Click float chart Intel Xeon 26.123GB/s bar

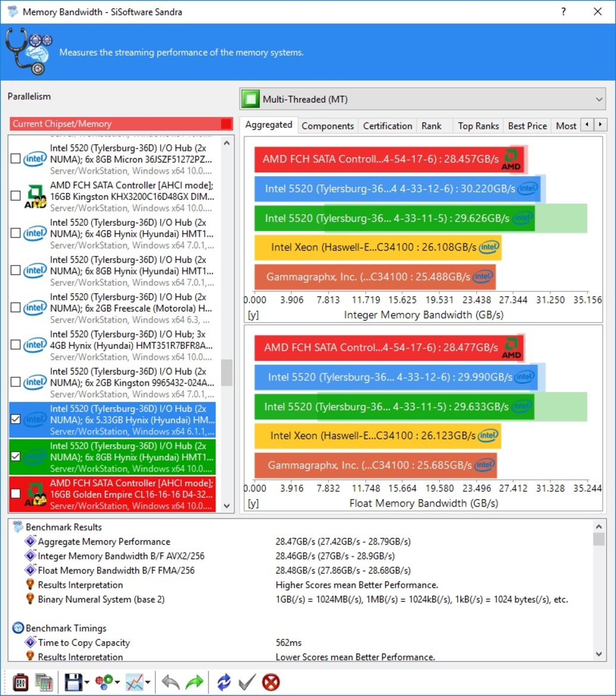click(x=378, y=436)
